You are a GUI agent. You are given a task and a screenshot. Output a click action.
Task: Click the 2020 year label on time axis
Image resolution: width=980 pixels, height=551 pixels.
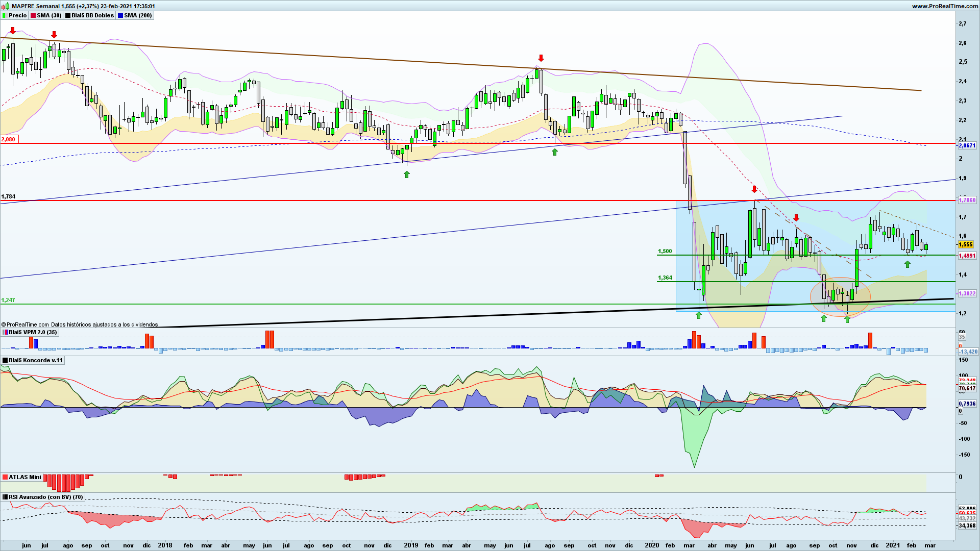(x=652, y=545)
